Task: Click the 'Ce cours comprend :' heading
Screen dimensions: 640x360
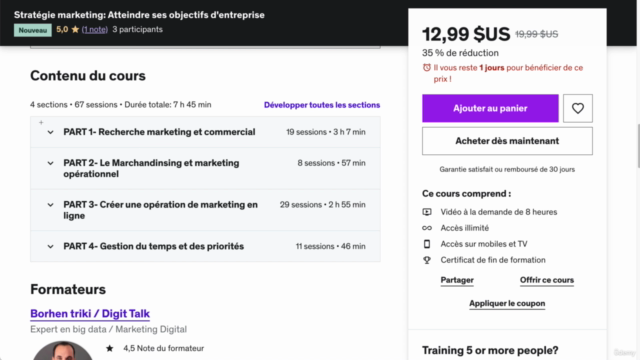Action: 467,193
